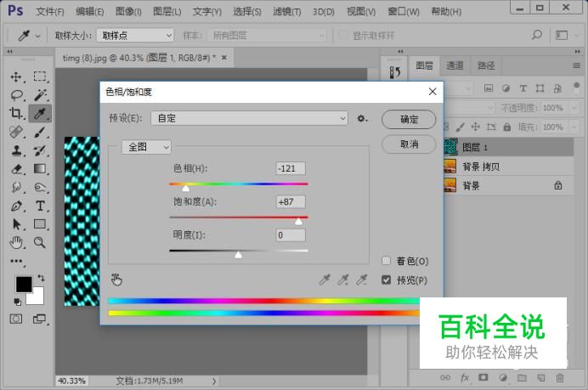Uncheck the 预览 preview checkbox
The width and height of the screenshot is (588, 390).
(387, 280)
